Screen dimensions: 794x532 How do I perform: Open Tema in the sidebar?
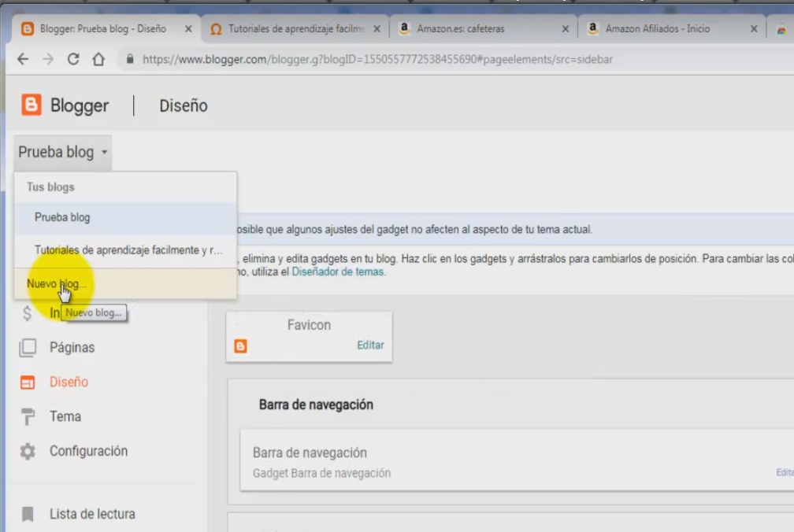coord(65,416)
